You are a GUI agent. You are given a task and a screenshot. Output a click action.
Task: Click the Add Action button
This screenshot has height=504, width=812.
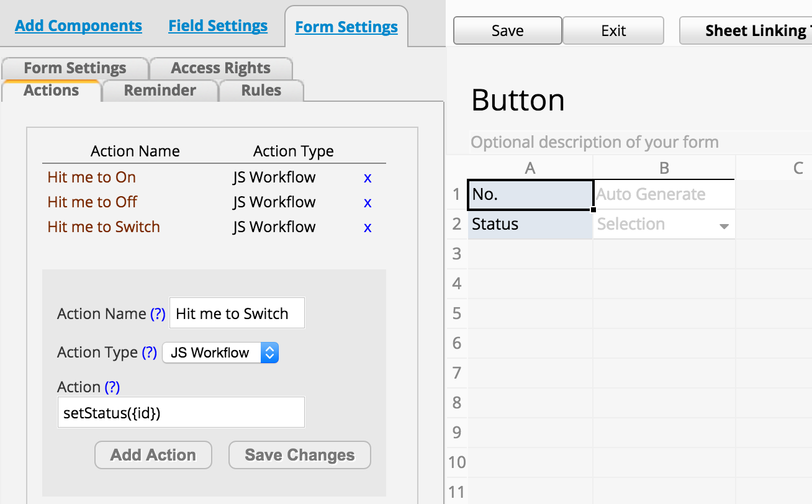153,455
